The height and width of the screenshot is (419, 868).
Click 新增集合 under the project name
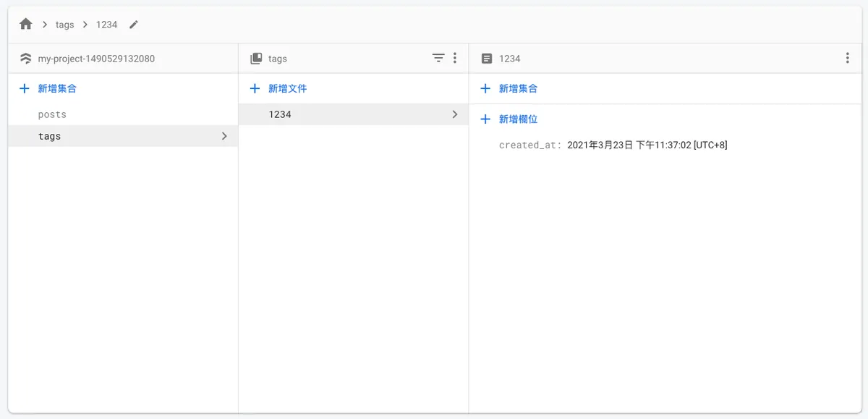[57, 88]
